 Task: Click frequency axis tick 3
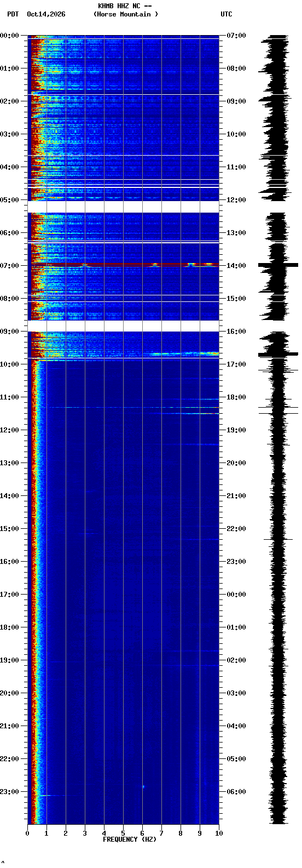[85, 833]
